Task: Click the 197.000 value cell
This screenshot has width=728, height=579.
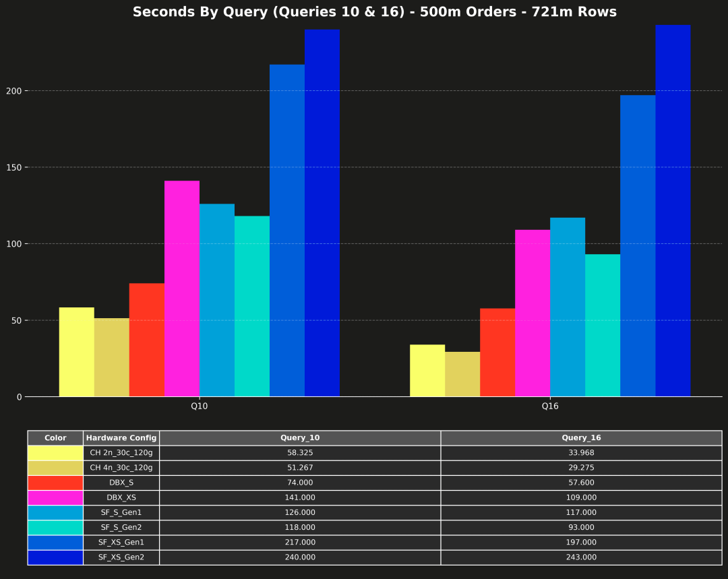Action: (581, 543)
